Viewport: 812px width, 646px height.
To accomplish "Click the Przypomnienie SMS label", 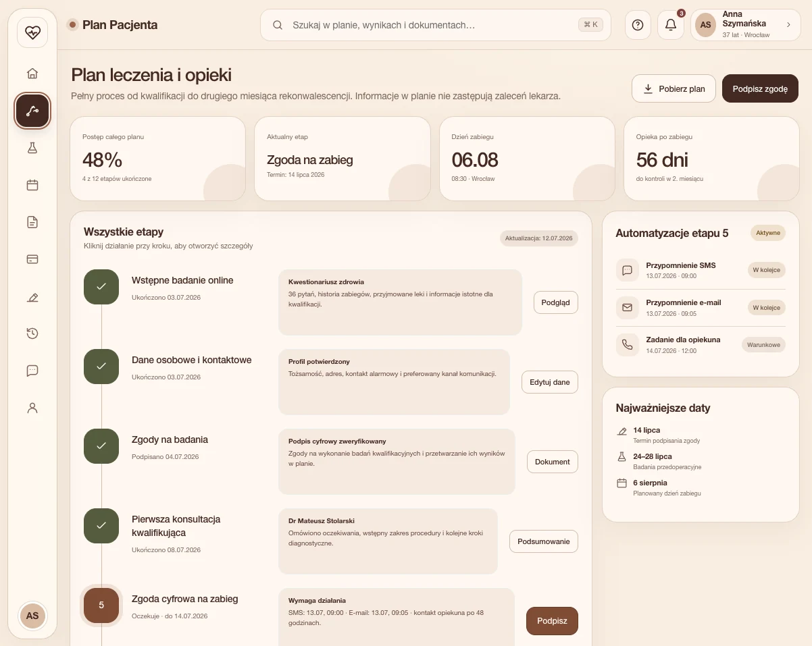I will (x=681, y=265).
